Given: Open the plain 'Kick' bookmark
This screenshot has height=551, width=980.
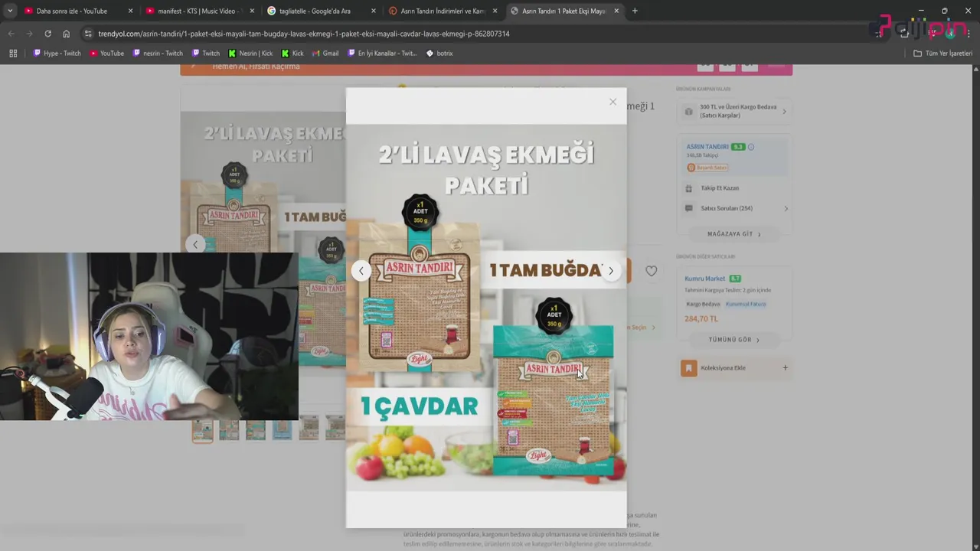Looking at the screenshot, I should click(292, 54).
